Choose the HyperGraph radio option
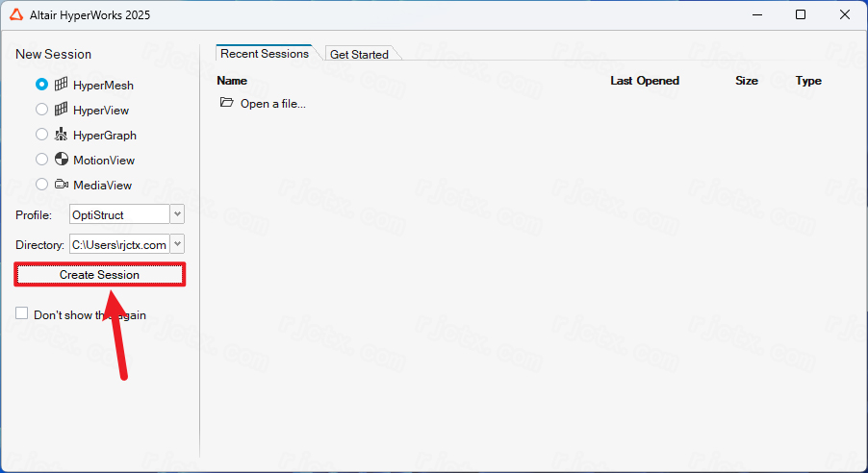Image resolution: width=868 pixels, height=473 pixels. tap(41, 135)
